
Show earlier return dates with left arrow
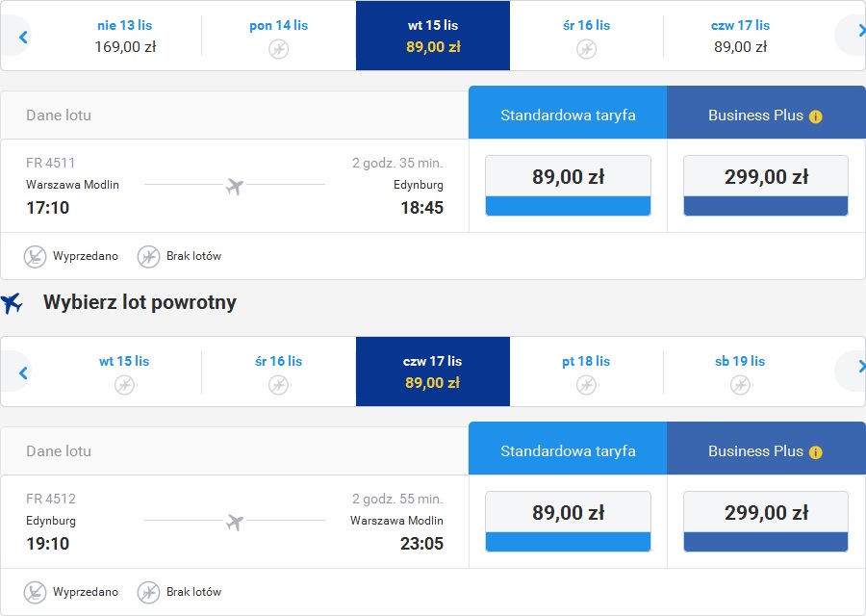pyautogui.click(x=23, y=372)
